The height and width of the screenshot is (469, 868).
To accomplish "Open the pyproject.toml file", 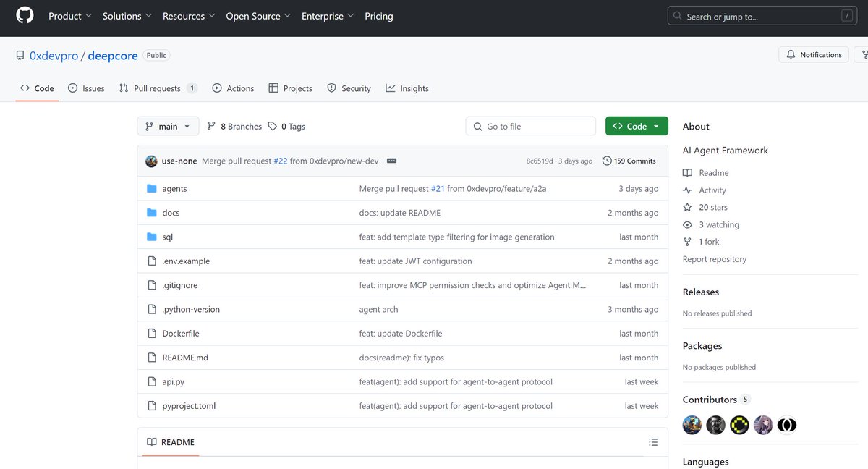I will (x=189, y=406).
